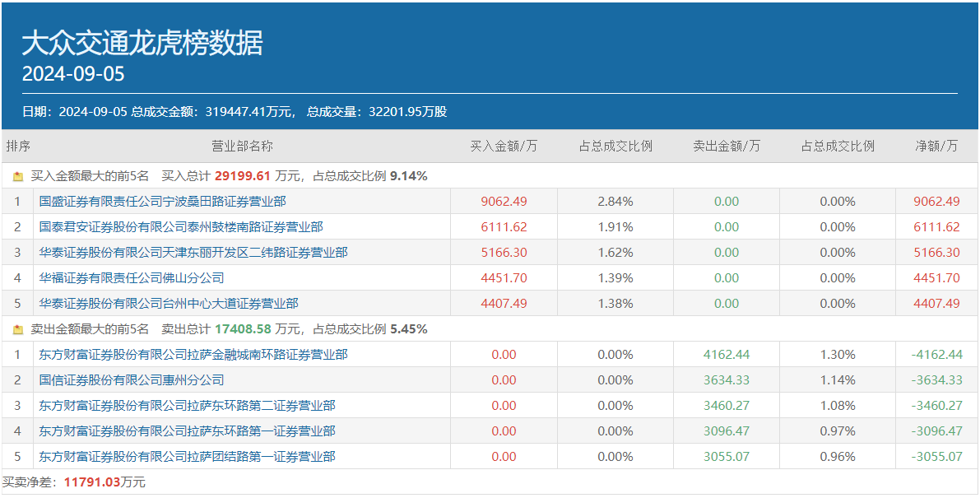Open 国泰君安泰州鼓楼南路证券营业部 link
The image size is (980, 498).
[181, 227]
